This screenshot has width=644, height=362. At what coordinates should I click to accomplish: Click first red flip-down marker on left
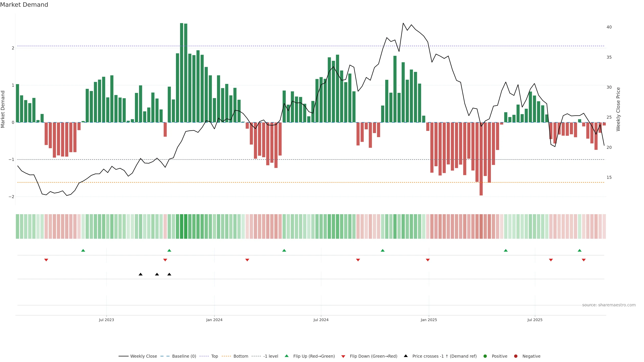pos(46,260)
